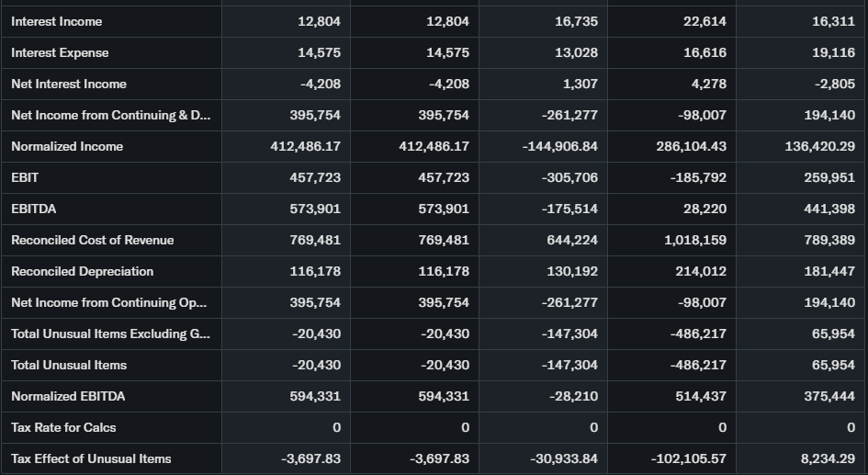Select the Tax Effect of Unusual Items label
Image resolution: width=868 pixels, height=475 pixels.
coord(91,458)
